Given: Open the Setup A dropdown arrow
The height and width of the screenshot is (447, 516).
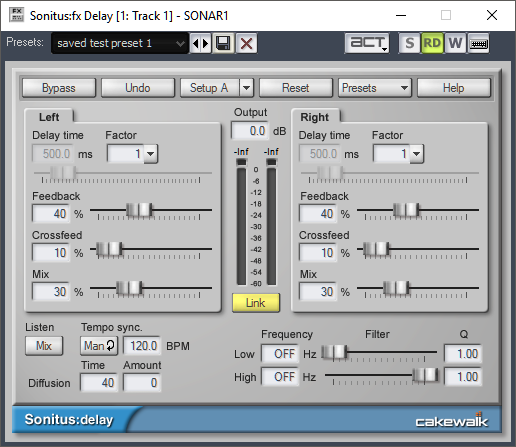Looking at the screenshot, I should click(246, 88).
